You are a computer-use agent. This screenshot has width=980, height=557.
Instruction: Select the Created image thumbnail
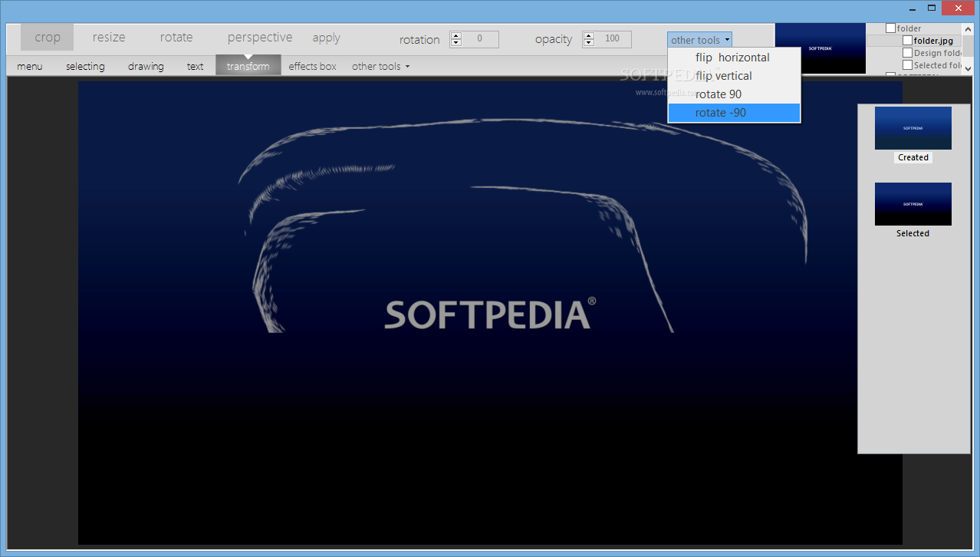[913, 128]
